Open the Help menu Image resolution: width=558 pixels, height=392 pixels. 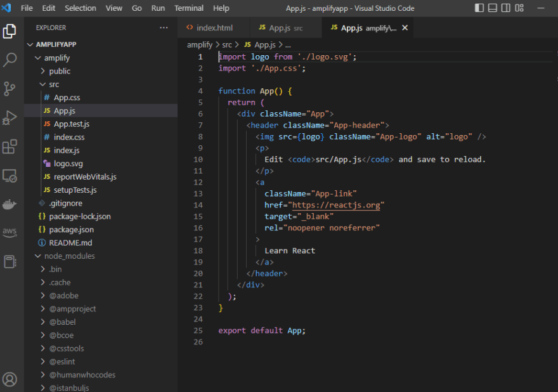tap(221, 8)
